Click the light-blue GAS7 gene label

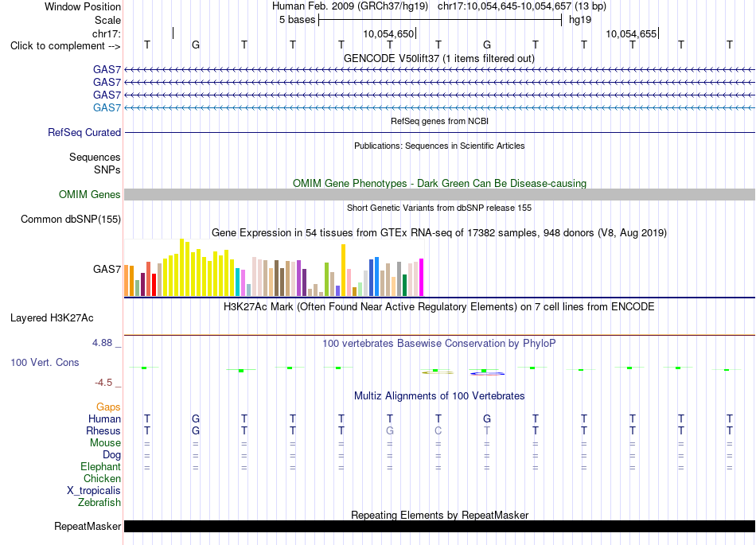107,108
